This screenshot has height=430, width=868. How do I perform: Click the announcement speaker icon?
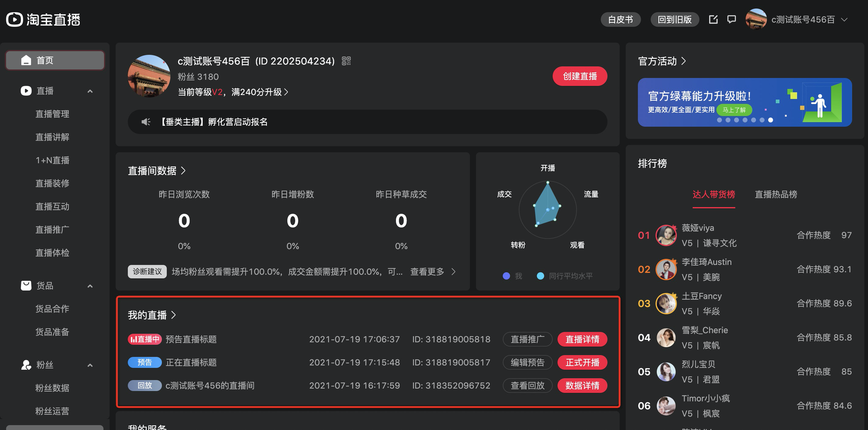(146, 122)
